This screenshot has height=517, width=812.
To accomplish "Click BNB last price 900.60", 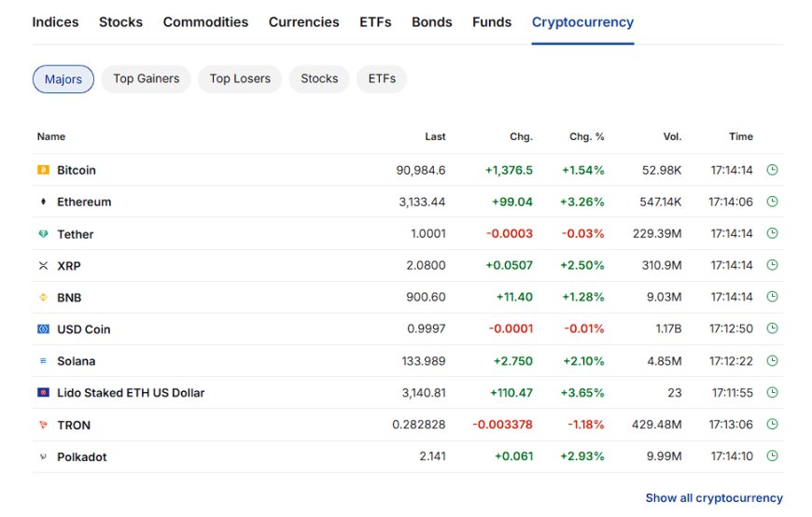I will pos(426,297).
